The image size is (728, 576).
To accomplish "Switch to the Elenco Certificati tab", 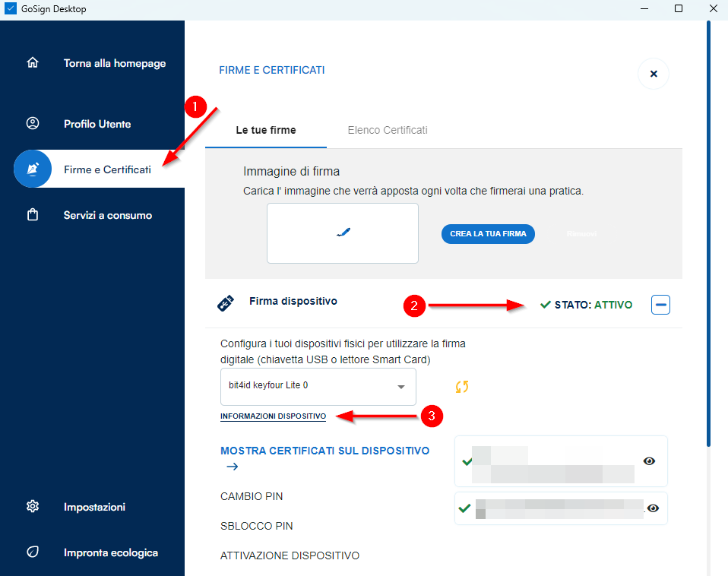I will click(x=388, y=130).
